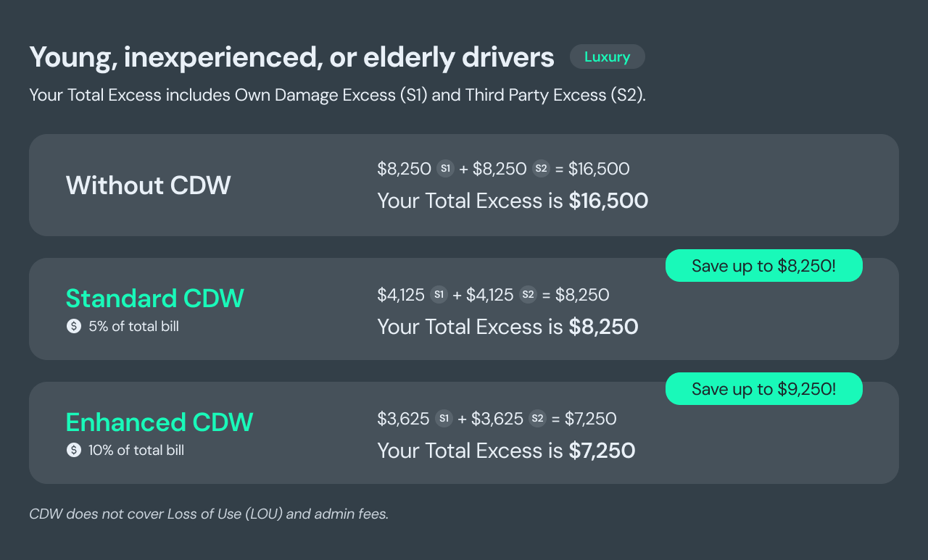This screenshot has height=560, width=928.
Task: Click the Young, inexperienced, or elderly drivers heading
Action: (291, 57)
